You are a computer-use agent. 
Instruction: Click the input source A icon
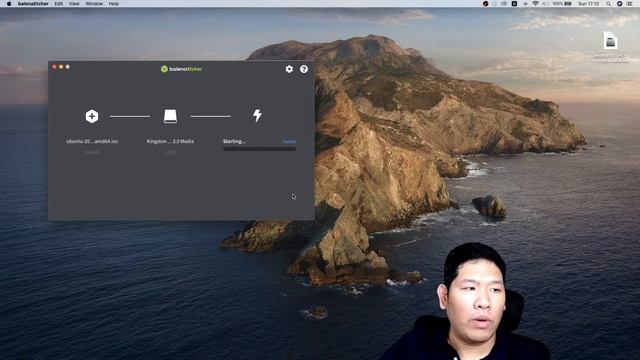[514, 4]
